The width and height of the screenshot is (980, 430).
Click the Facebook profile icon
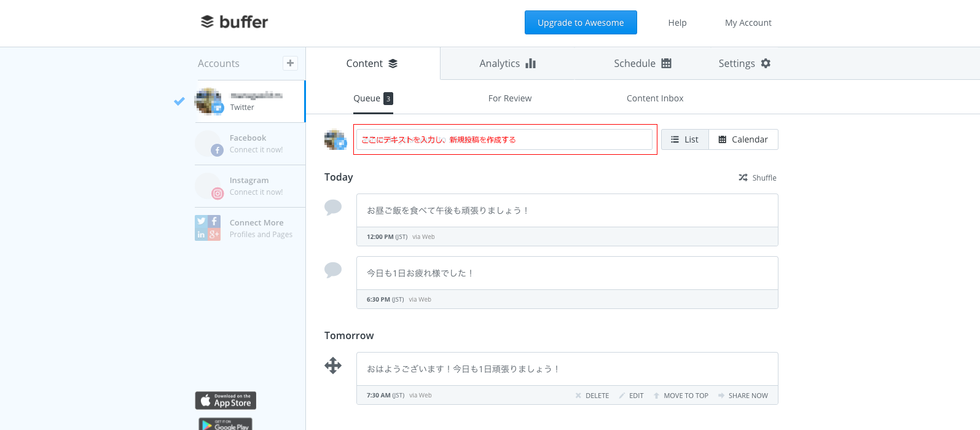[x=209, y=144]
